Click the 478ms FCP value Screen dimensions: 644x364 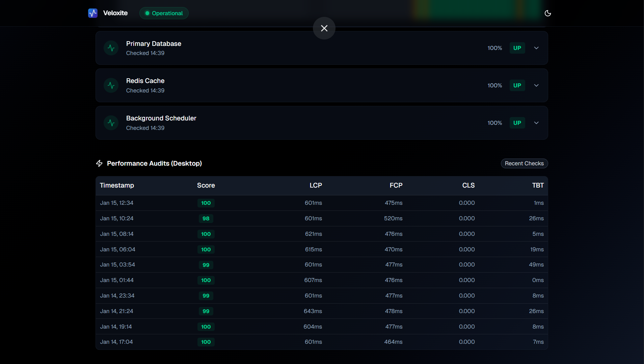click(x=394, y=311)
